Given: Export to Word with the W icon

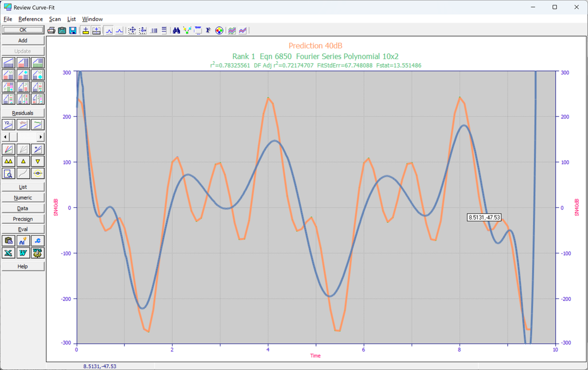Looking at the screenshot, I should (x=23, y=253).
